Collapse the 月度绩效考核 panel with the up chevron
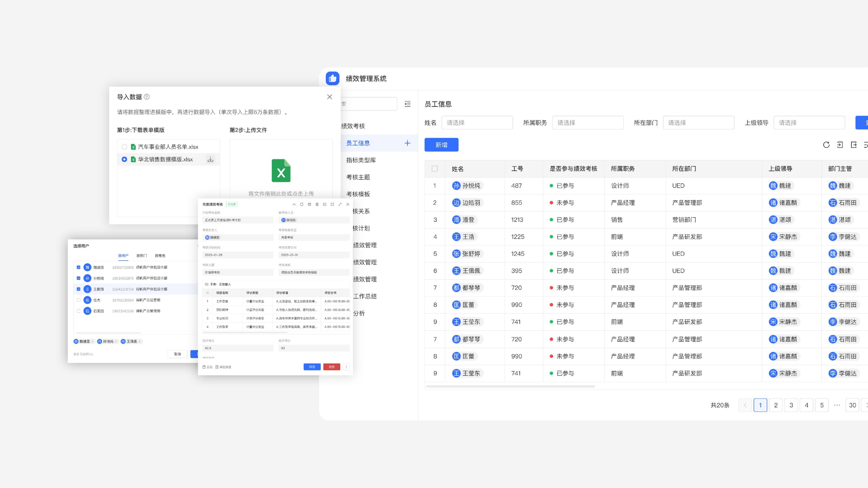 pos(294,204)
